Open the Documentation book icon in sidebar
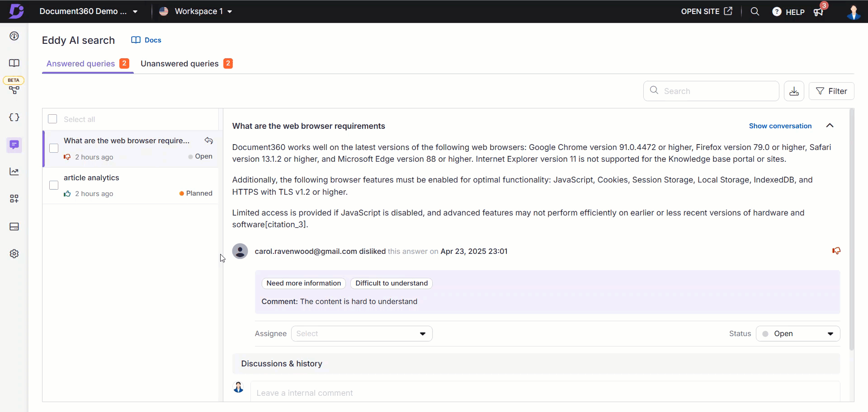This screenshot has height=412, width=868. coord(14,63)
